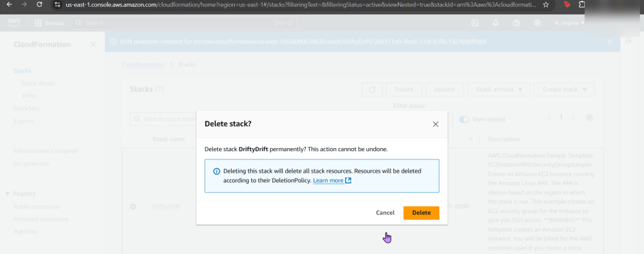Expand the Stack actions dropdown

pos(499,89)
